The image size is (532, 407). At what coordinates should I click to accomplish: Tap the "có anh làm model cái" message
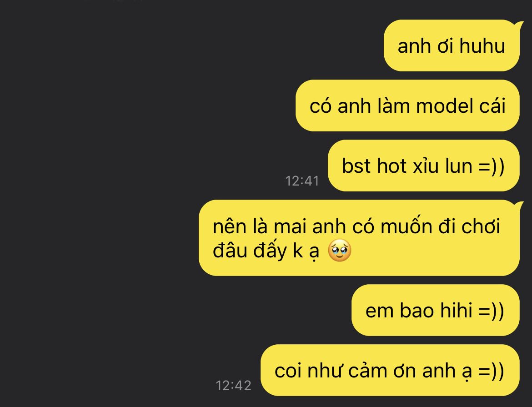(x=407, y=106)
